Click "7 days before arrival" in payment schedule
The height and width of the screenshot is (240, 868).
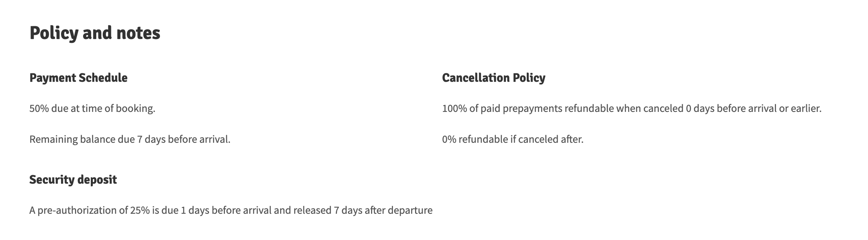point(184,139)
